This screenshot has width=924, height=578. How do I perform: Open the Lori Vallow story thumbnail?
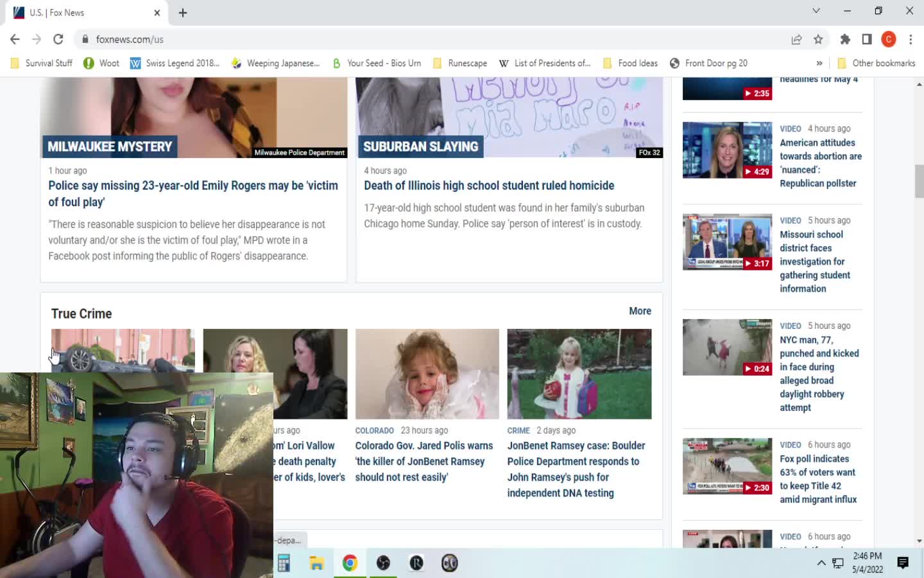275,374
